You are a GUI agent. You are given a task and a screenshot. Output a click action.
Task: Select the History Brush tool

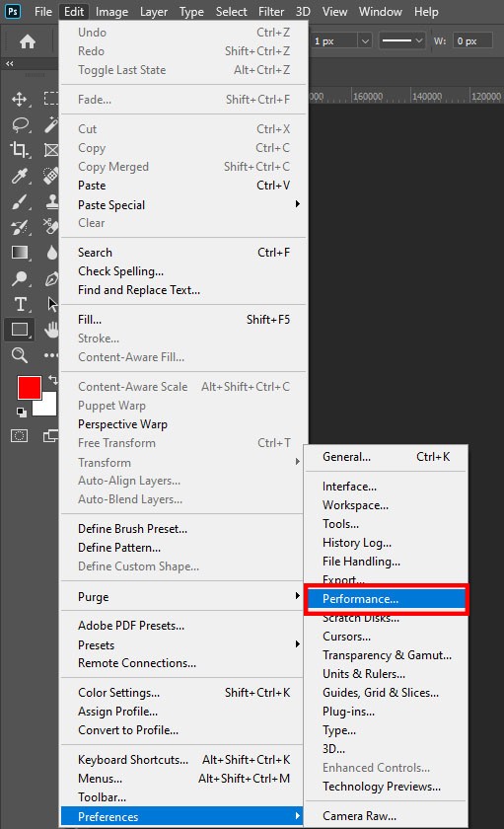pos(20,227)
